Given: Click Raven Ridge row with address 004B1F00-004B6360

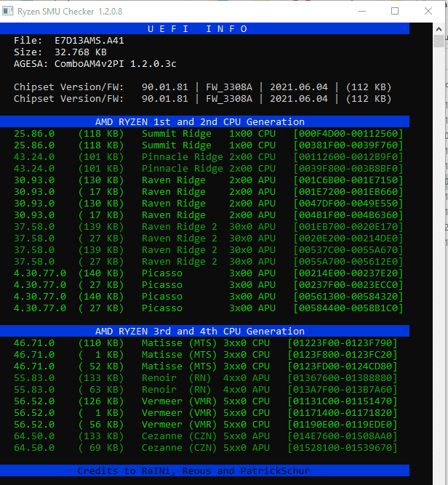Looking at the screenshot, I should pos(208,215).
